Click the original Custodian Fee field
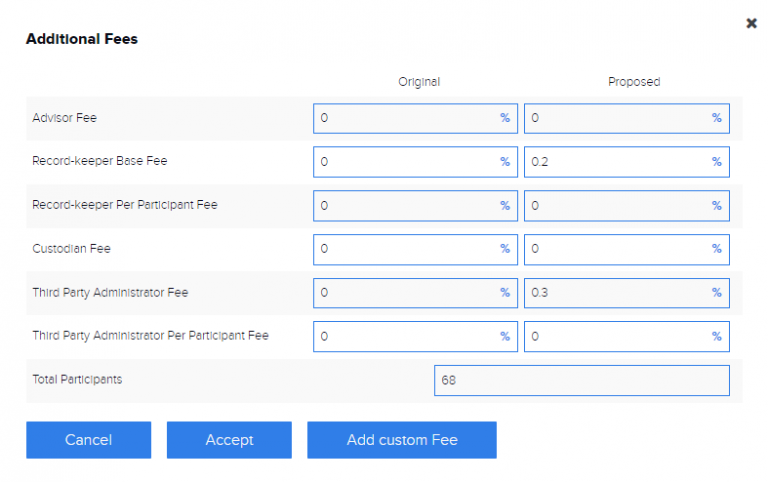This screenshot has height=482, width=768. point(405,249)
